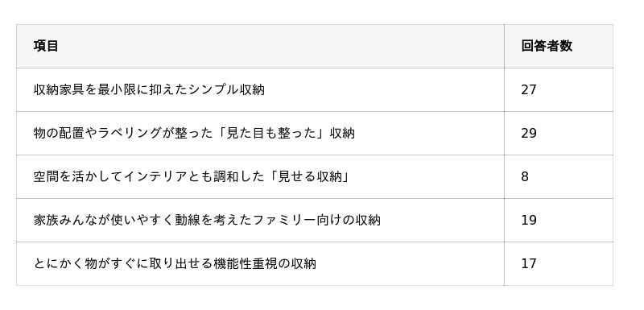
Task: Select the ファミリー向けの収納 row text
Action: [207, 220]
